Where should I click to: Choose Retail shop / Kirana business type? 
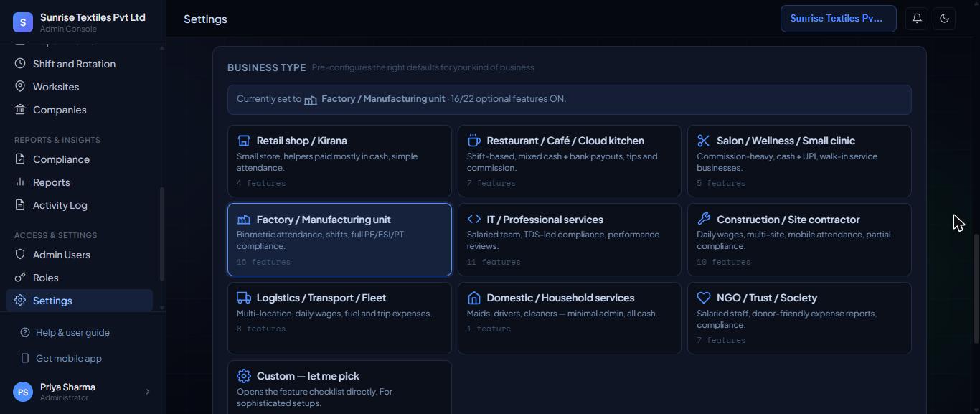[339, 161]
